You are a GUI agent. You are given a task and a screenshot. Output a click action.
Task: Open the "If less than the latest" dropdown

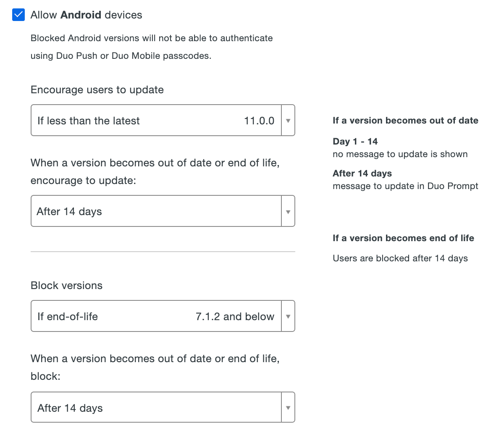(x=155, y=121)
